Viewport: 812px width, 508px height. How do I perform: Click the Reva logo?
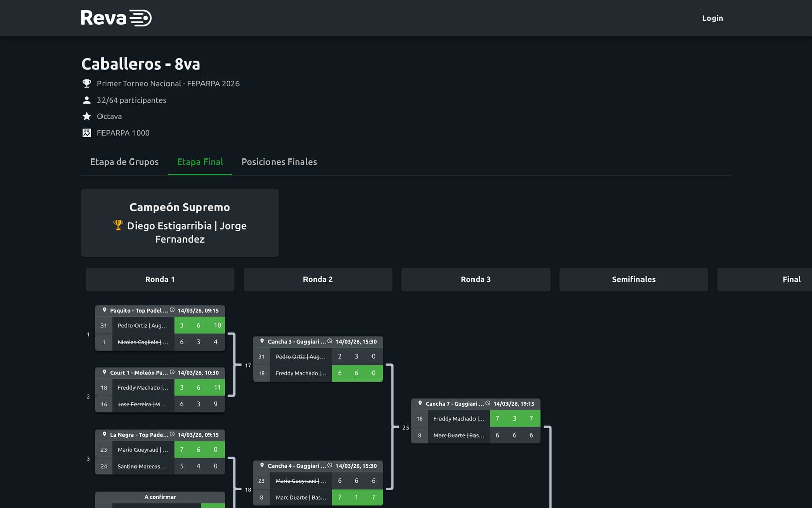116,18
